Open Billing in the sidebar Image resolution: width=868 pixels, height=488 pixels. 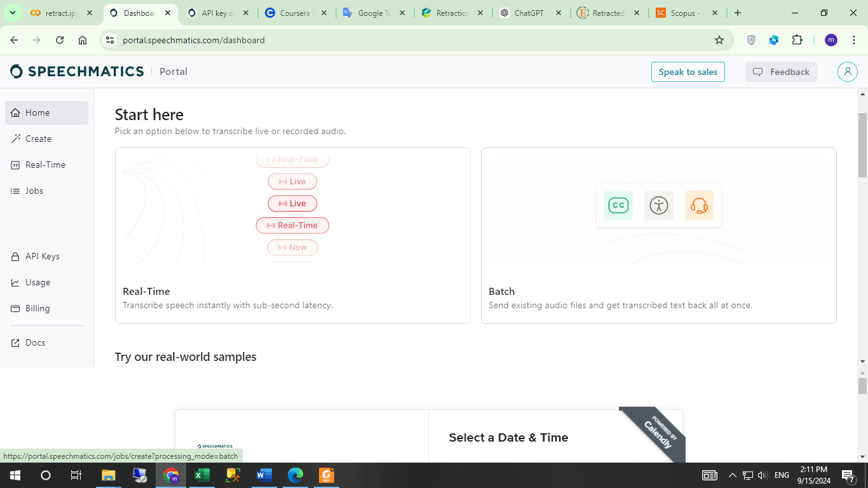point(46,308)
